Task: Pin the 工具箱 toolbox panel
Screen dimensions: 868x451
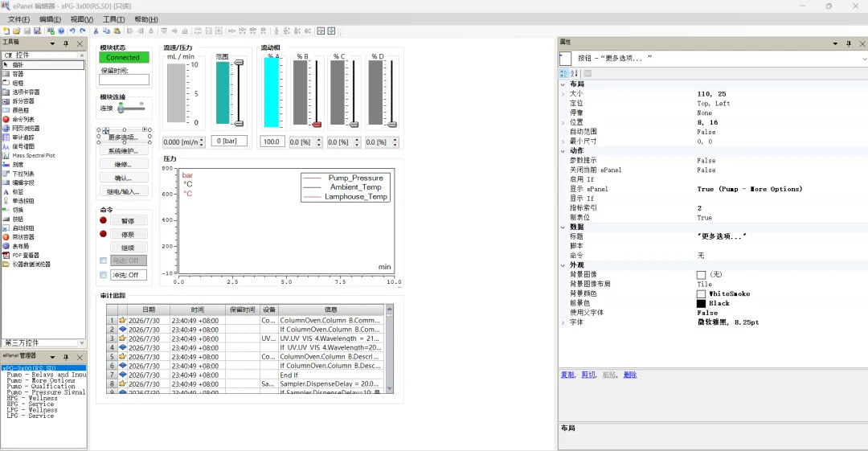Action: click(66, 43)
